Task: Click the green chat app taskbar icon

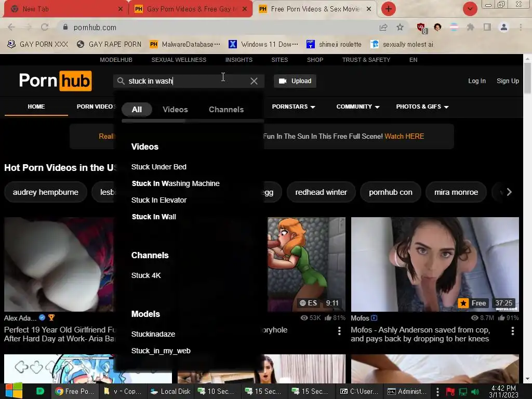Action: click(x=40, y=391)
